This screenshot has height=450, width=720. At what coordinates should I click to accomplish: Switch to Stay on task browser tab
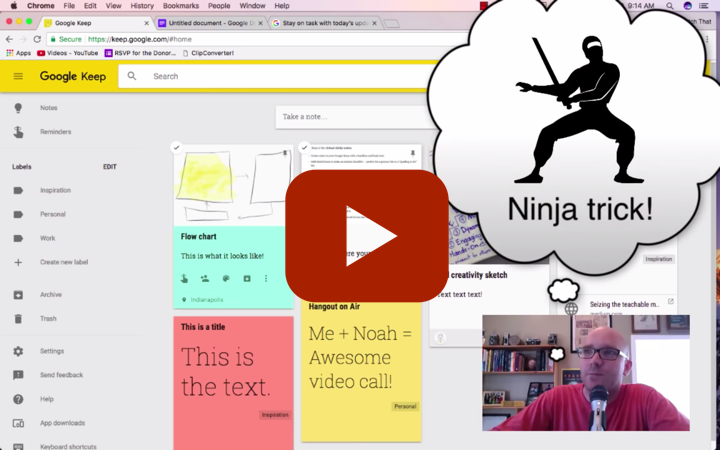pyautogui.click(x=324, y=23)
